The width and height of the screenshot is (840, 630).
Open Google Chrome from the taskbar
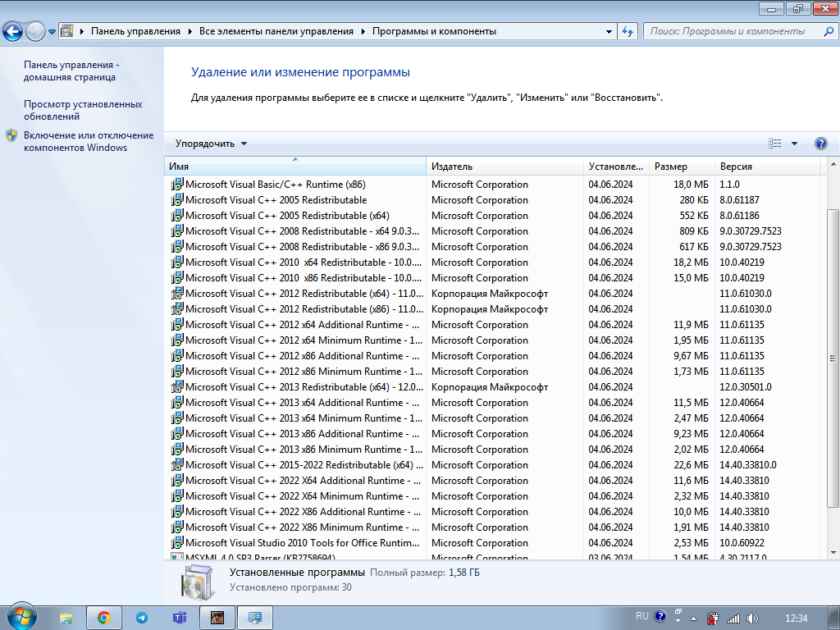coord(104,618)
